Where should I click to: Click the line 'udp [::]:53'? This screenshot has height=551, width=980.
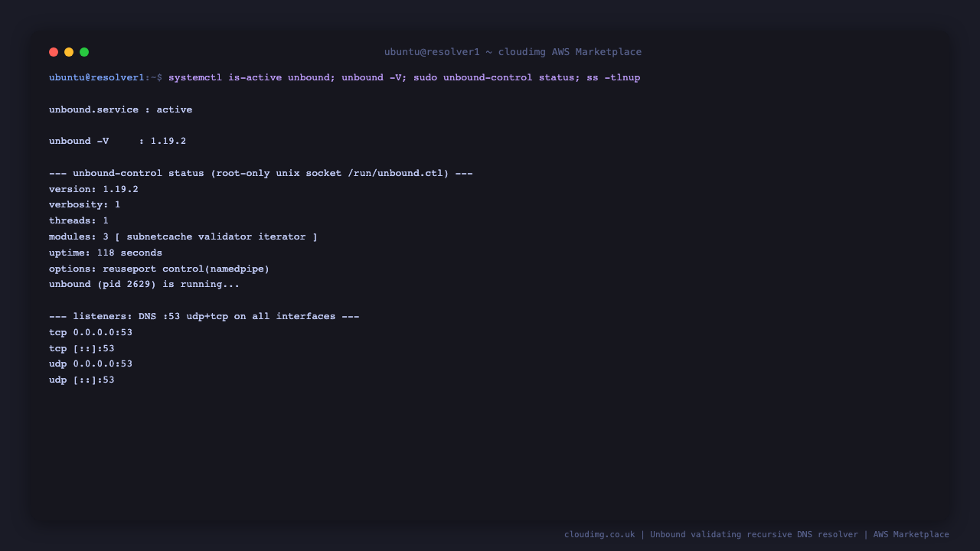pos(82,380)
